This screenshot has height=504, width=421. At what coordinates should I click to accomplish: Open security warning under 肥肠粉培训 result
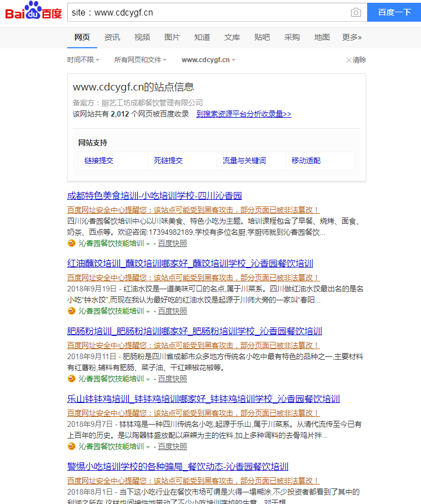click(193, 345)
